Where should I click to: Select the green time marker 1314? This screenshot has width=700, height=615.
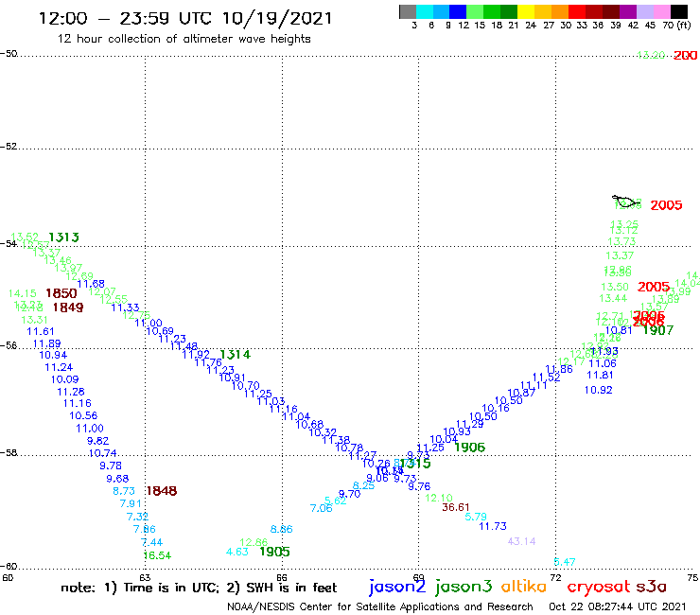click(236, 355)
